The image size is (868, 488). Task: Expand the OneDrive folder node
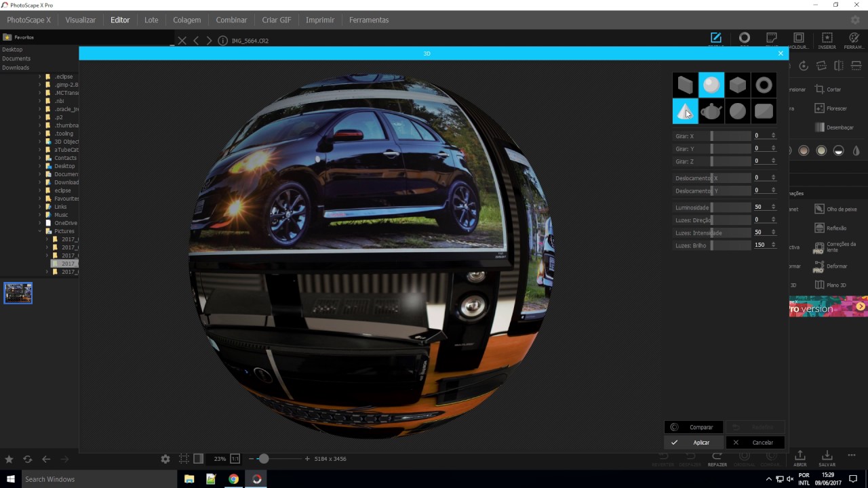tap(40, 223)
